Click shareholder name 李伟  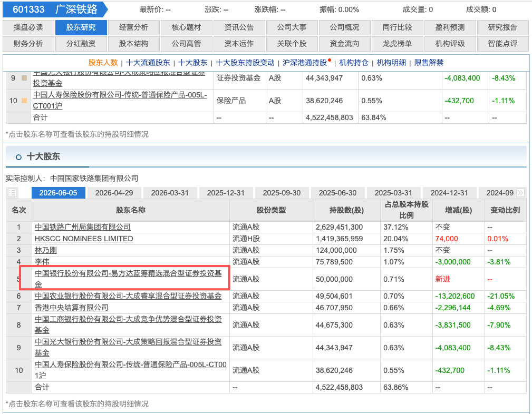42,262
